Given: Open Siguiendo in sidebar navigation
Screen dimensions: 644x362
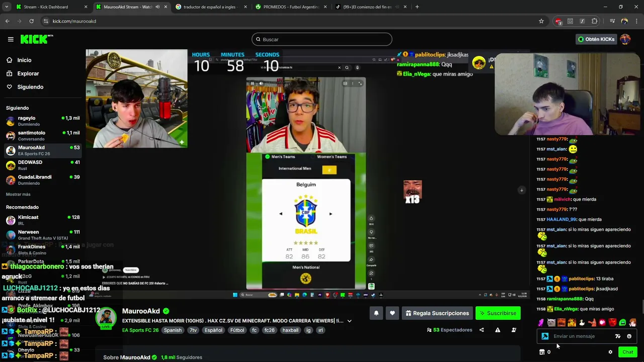Looking at the screenshot, I should pos(30,87).
